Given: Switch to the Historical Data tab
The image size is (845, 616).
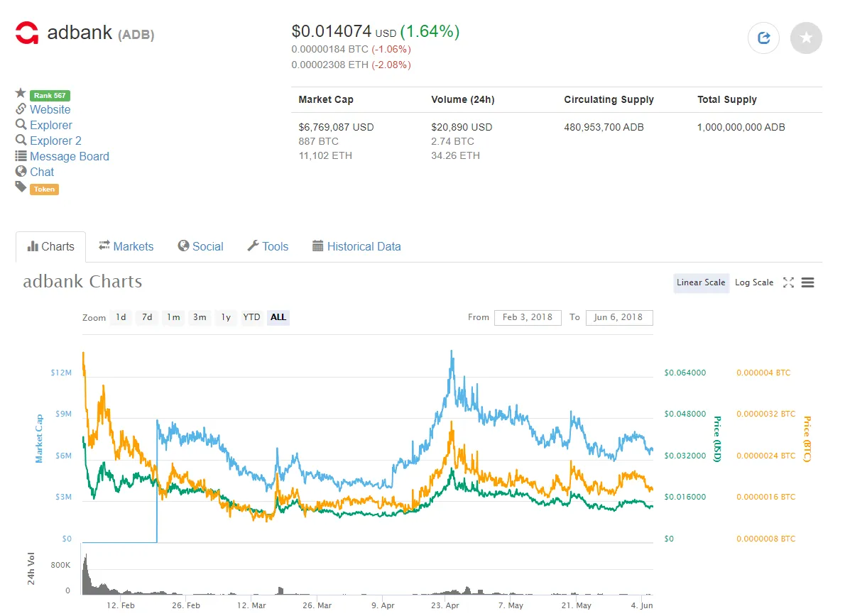Looking at the screenshot, I should click(x=356, y=247).
